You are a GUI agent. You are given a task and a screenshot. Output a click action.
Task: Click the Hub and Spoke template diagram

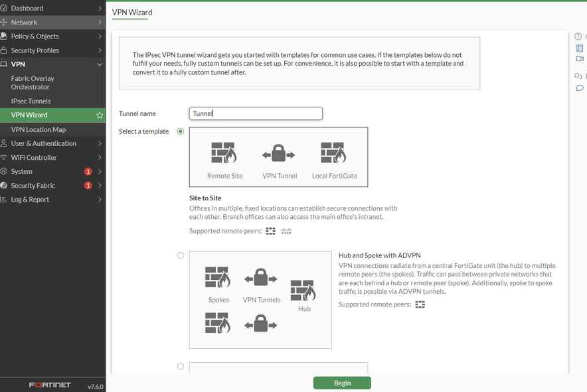[260, 300]
